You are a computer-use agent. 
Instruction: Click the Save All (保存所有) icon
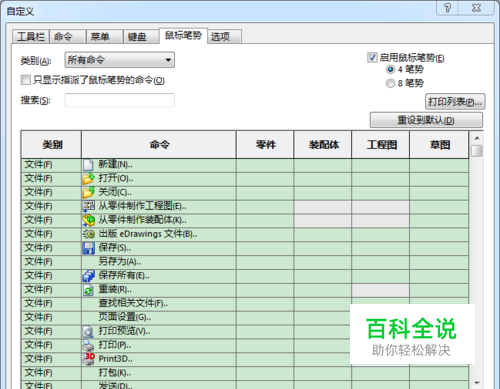click(x=88, y=276)
